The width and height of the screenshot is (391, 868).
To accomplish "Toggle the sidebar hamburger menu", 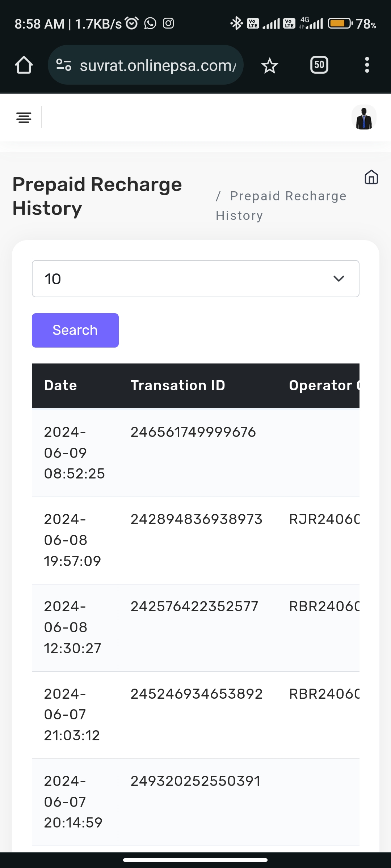I will 24,118.
